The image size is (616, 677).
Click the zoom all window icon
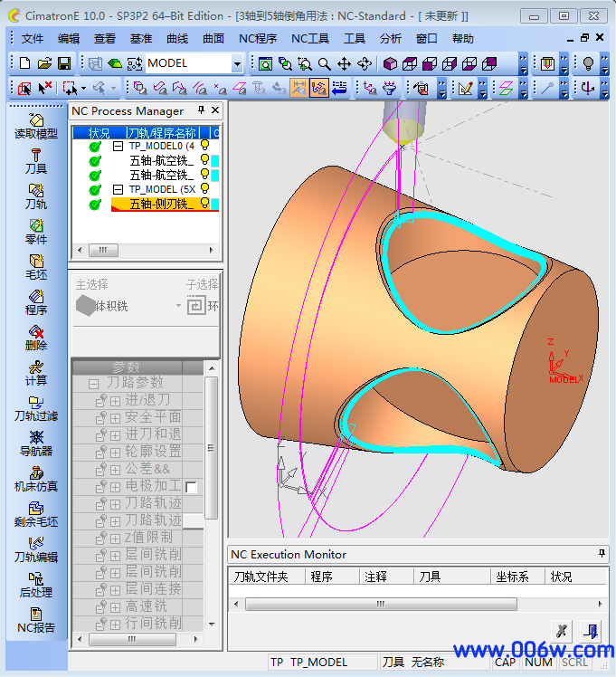point(265,64)
